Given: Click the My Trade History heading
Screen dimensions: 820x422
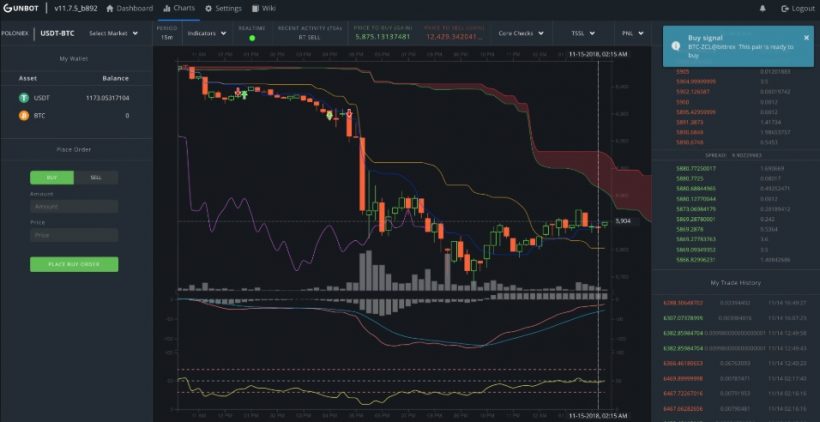Looking at the screenshot, I should [735, 283].
